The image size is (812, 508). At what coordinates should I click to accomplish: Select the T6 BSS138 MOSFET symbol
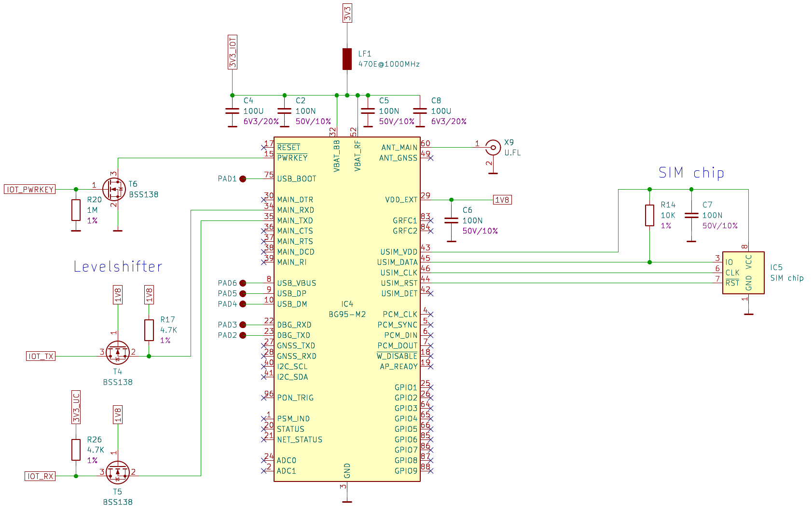tap(114, 190)
